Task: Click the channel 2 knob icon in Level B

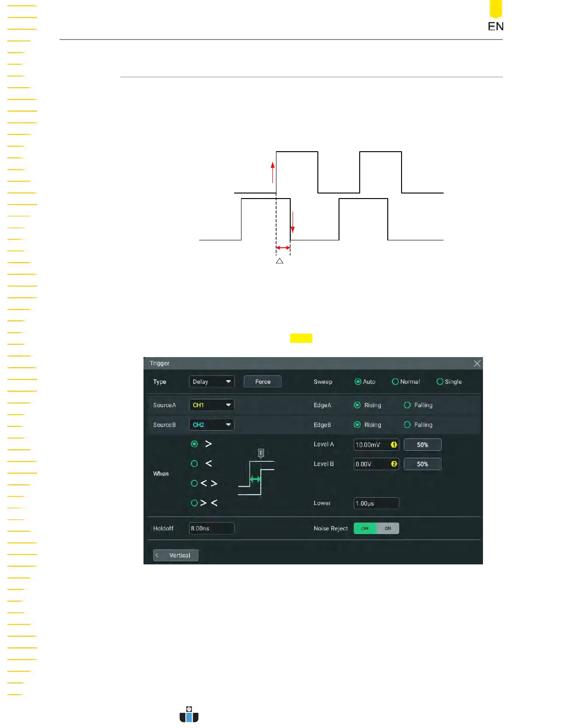Action: tap(394, 464)
